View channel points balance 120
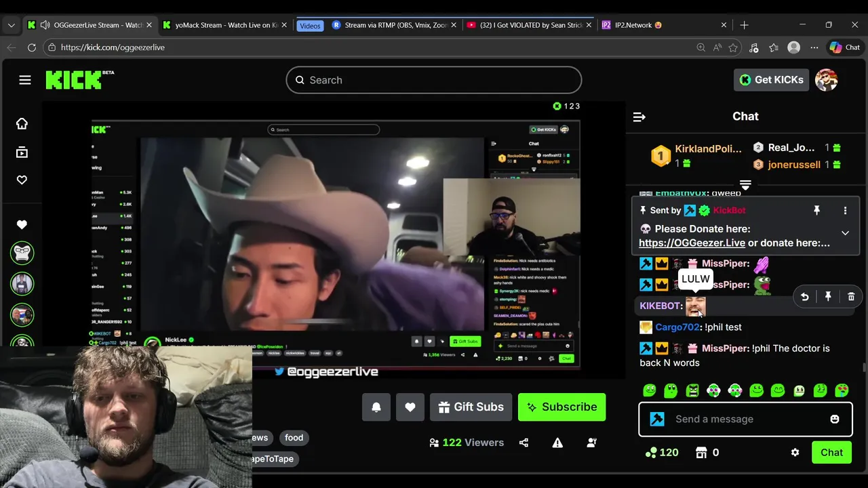 pos(662,453)
